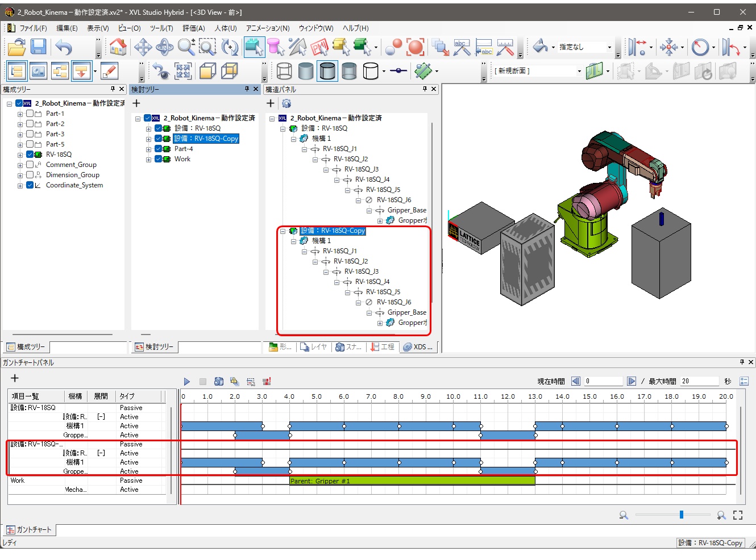Select the Part-4 item in 検討ツリー

click(183, 149)
